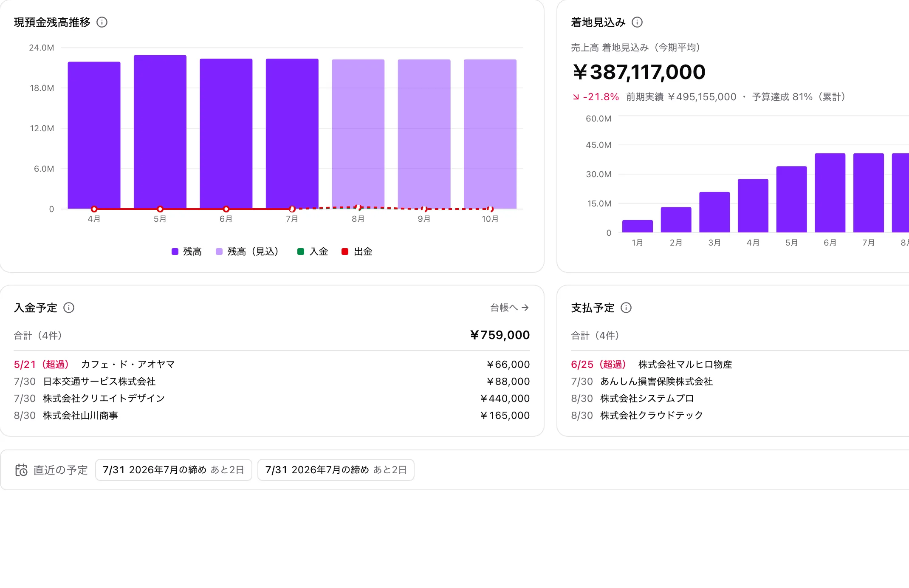Click 5月 bar in landing forecast chart
This screenshot has height=588, width=909.
pos(792,199)
